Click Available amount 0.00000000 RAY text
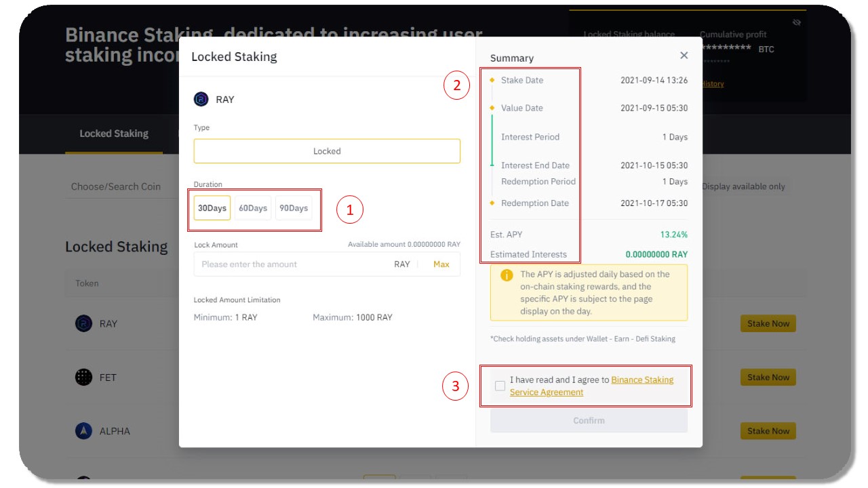 [404, 244]
